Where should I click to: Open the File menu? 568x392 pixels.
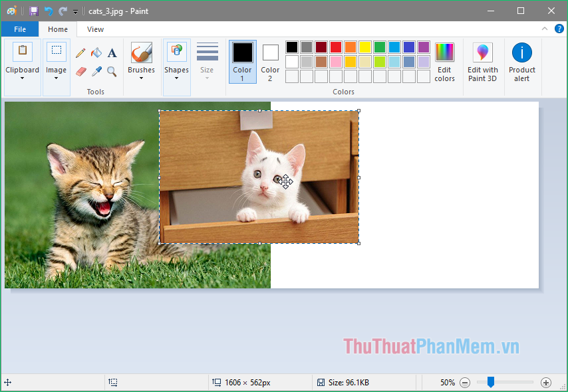[19, 29]
